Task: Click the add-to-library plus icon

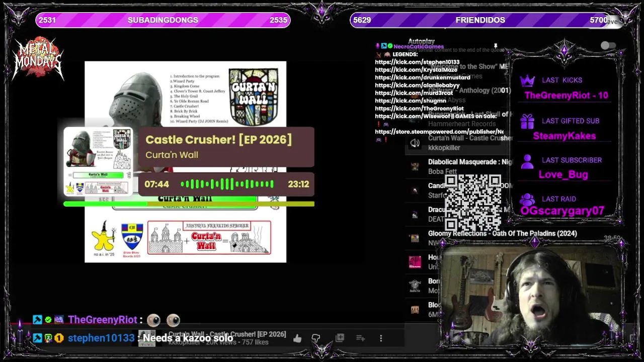Action: click(340, 338)
